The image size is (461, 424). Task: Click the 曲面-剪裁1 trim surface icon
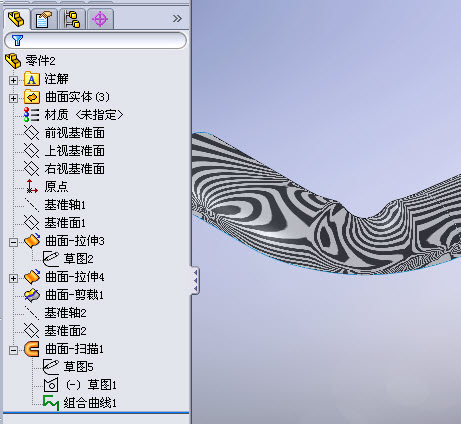point(32,295)
